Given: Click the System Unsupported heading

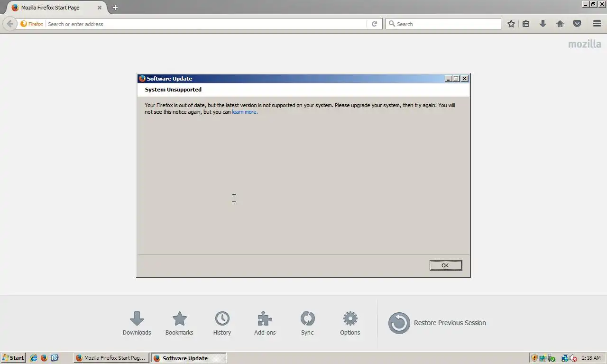Looking at the screenshot, I should click(173, 90).
